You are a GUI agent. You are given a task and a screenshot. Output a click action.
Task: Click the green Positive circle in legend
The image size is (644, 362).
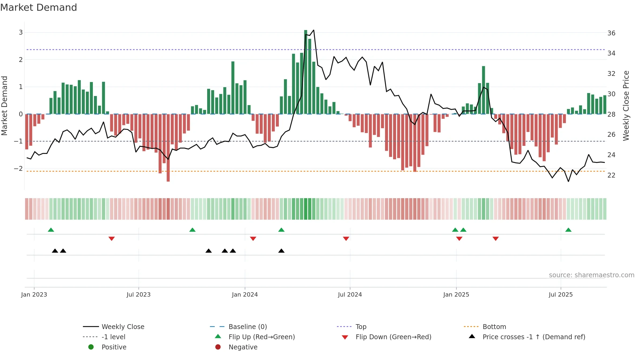coord(91,347)
